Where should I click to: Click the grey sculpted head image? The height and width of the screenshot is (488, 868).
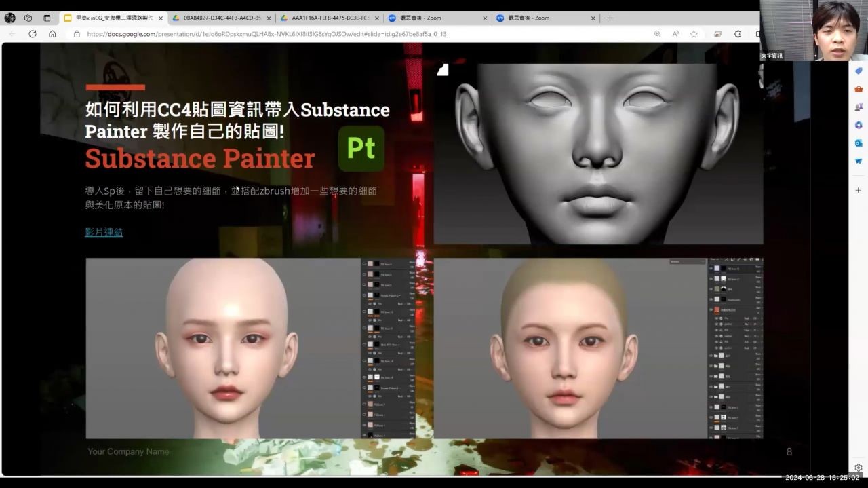(x=597, y=153)
